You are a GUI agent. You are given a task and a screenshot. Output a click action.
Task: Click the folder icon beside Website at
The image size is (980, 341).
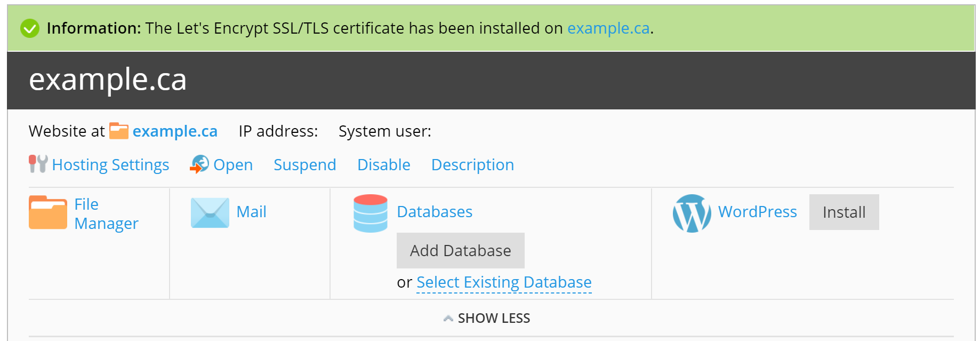pyautogui.click(x=119, y=131)
